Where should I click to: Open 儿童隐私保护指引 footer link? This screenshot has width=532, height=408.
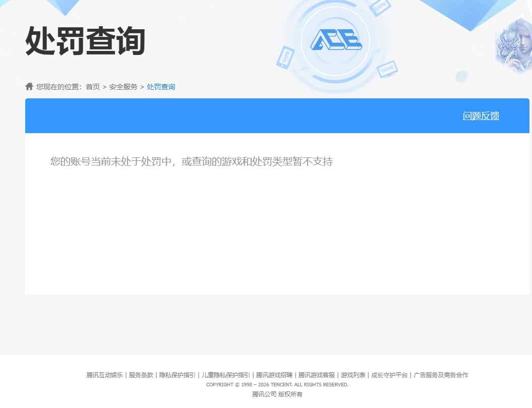pos(225,375)
